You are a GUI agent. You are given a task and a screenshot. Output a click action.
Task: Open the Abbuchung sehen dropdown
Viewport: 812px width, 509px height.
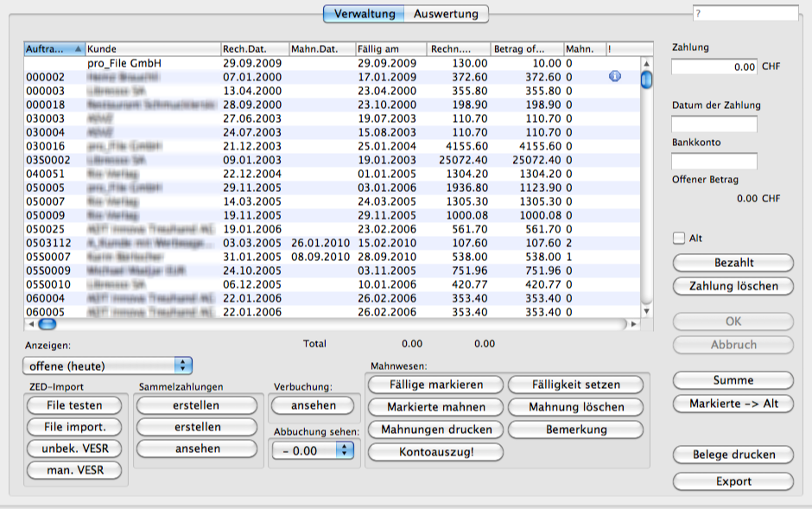coord(313,449)
